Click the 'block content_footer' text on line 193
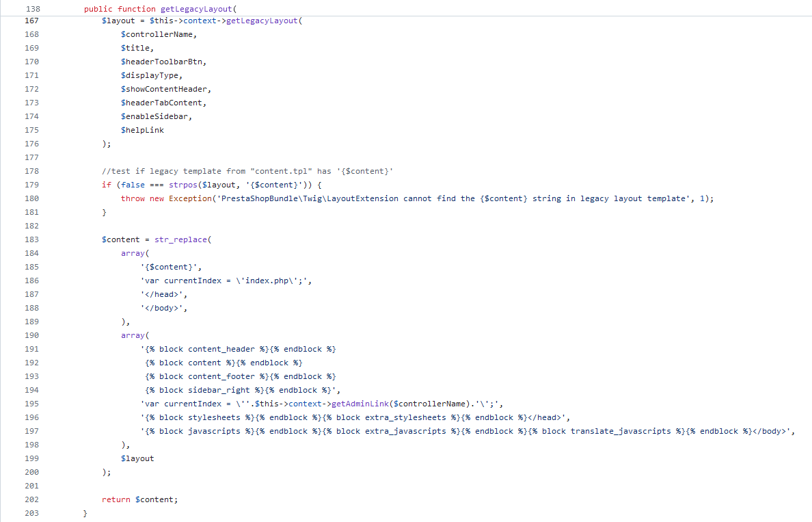812x522 pixels. (206, 376)
